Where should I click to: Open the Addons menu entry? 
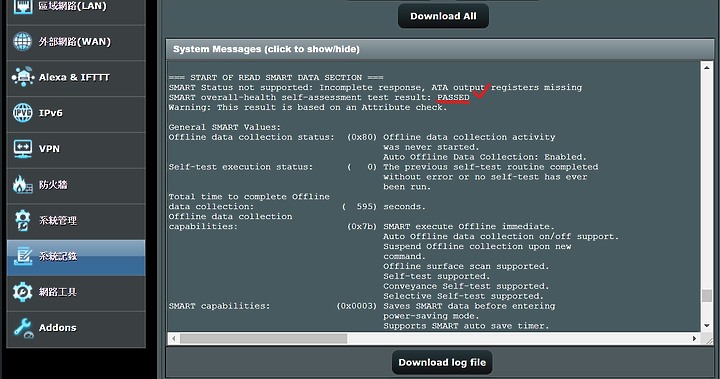(76, 329)
